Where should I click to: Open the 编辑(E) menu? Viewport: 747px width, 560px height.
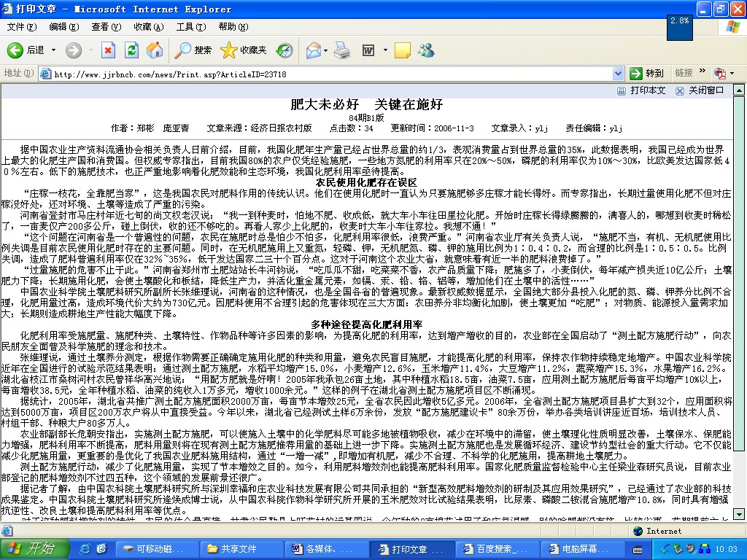pos(64,27)
